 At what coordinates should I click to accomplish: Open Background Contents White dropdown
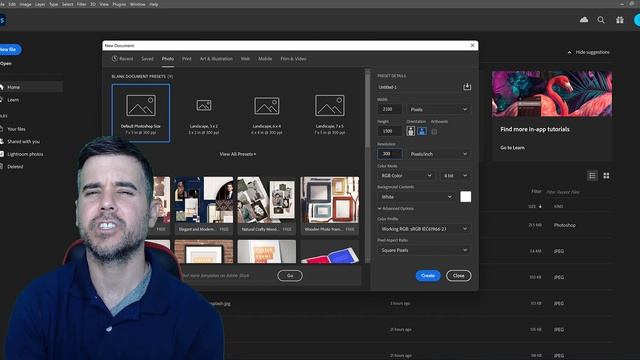(x=416, y=197)
